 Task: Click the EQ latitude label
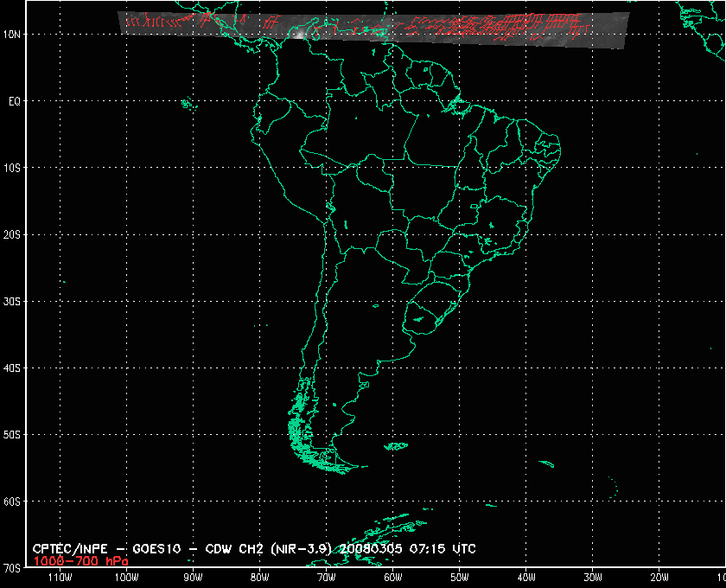coord(15,101)
